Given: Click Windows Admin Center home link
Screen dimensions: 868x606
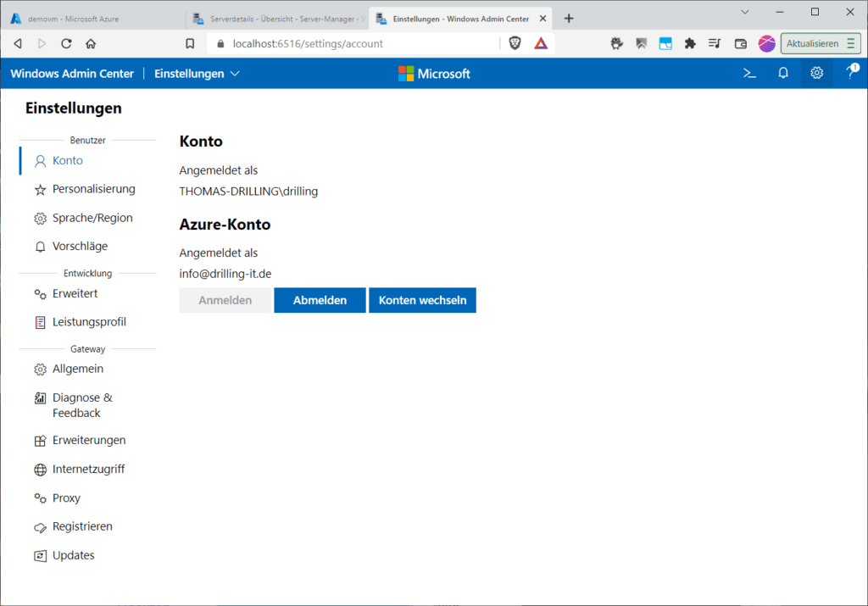Looking at the screenshot, I should [72, 74].
